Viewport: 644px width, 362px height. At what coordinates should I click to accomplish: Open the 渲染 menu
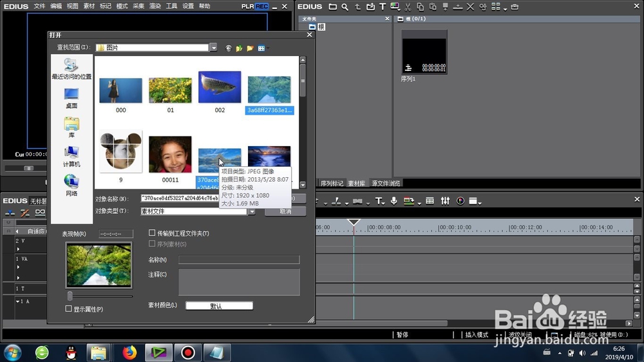click(x=155, y=6)
